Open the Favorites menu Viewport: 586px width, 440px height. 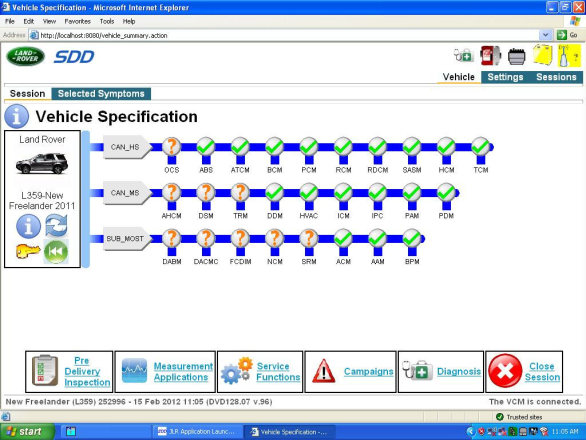[x=77, y=21]
